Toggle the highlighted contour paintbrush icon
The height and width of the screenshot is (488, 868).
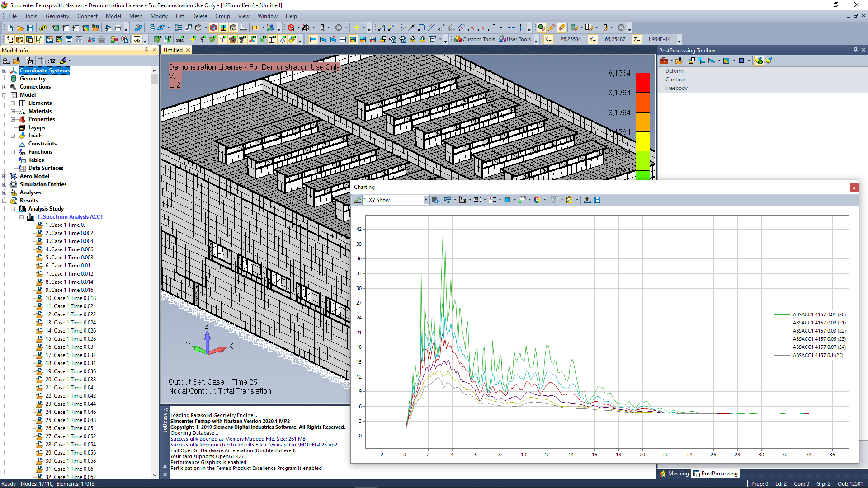759,61
